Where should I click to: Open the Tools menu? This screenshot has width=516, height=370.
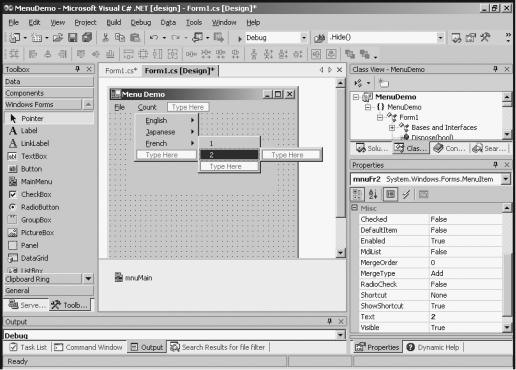point(194,22)
